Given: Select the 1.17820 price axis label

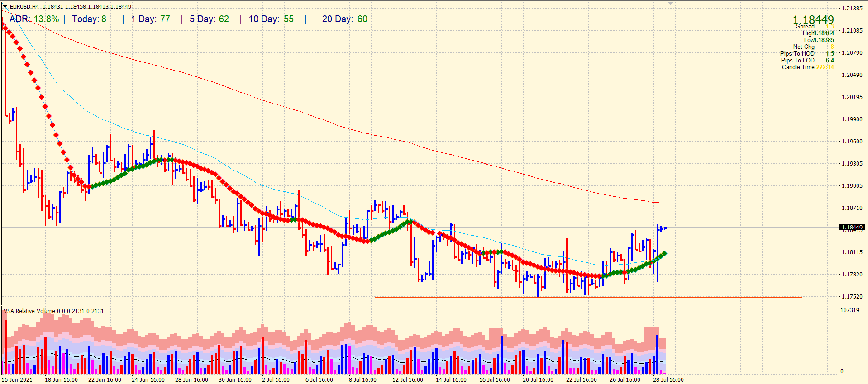Looking at the screenshot, I should 852,275.
